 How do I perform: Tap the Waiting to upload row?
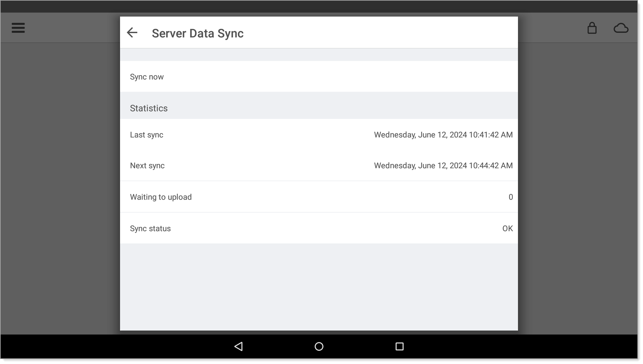[x=319, y=197]
